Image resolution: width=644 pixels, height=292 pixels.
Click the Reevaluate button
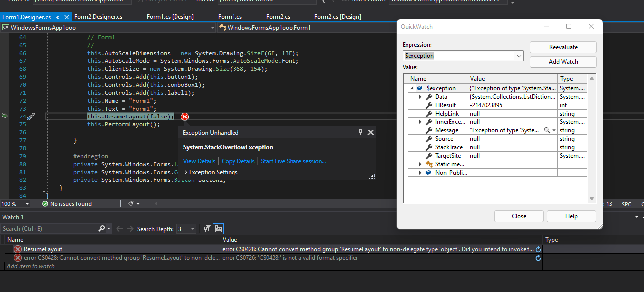[x=563, y=47]
